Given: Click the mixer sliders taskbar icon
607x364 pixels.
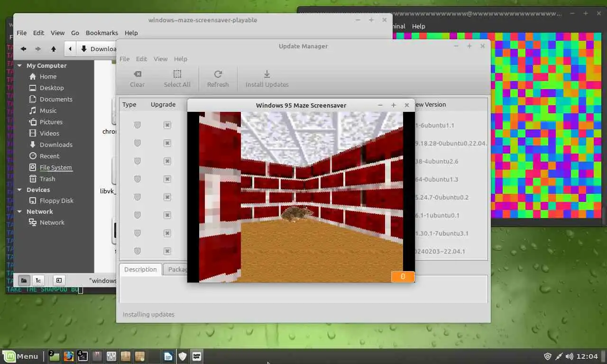Looking at the screenshot, I should pyautogui.click(x=111, y=356).
